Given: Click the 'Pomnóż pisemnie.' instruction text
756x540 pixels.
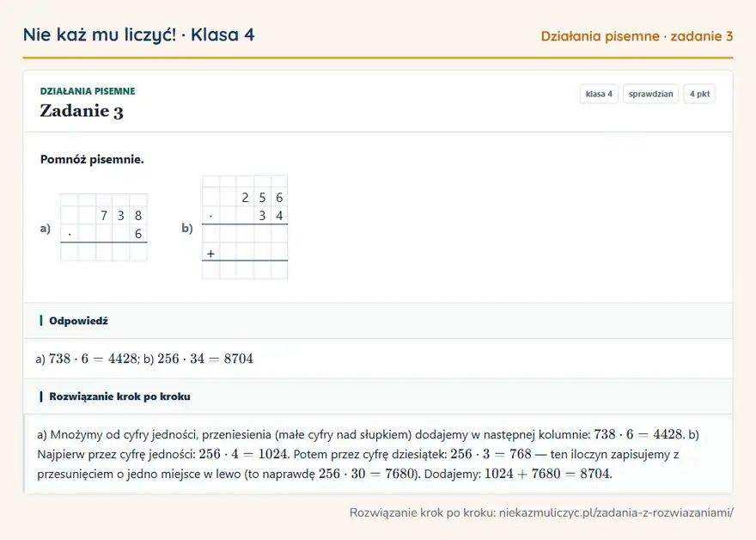Looking at the screenshot, I should click(92, 159).
